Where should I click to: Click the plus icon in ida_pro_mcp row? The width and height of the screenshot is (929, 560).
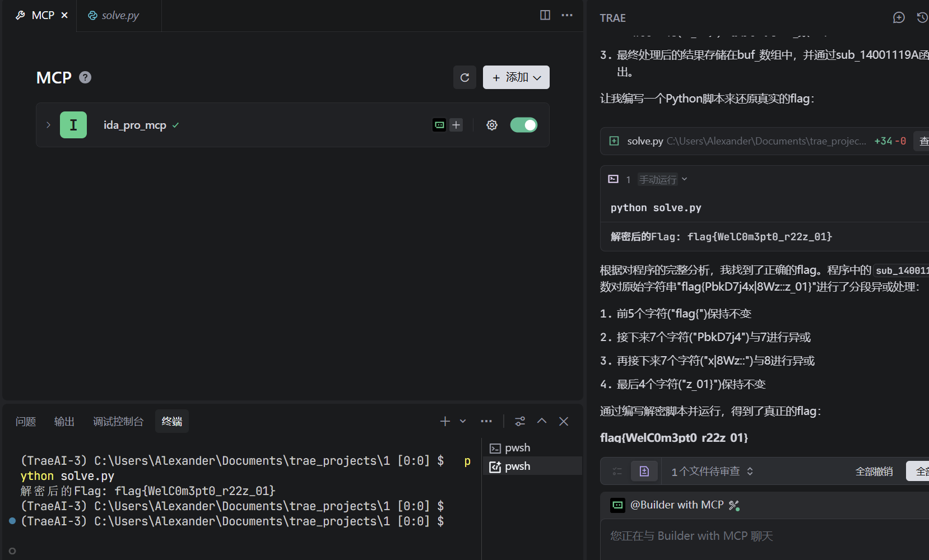click(x=456, y=125)
